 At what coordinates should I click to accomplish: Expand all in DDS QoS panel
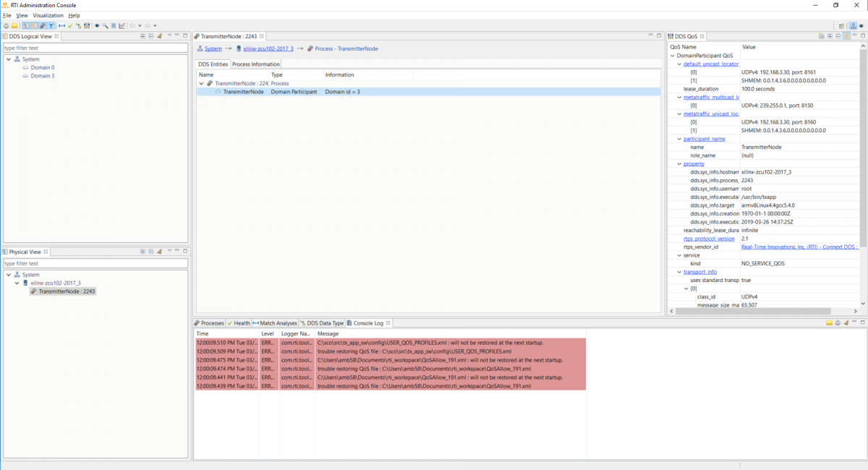pyautogui.click(x=830, y=36)
